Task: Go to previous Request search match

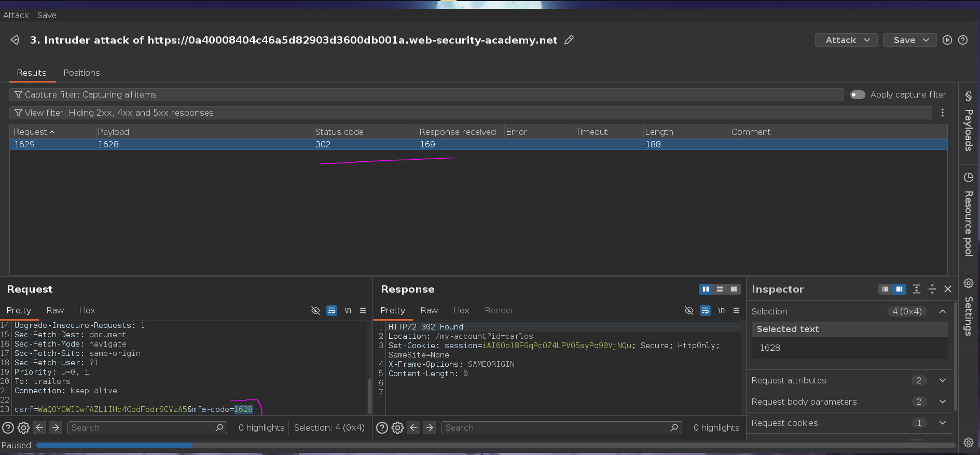Action: (x=39, y=428)
